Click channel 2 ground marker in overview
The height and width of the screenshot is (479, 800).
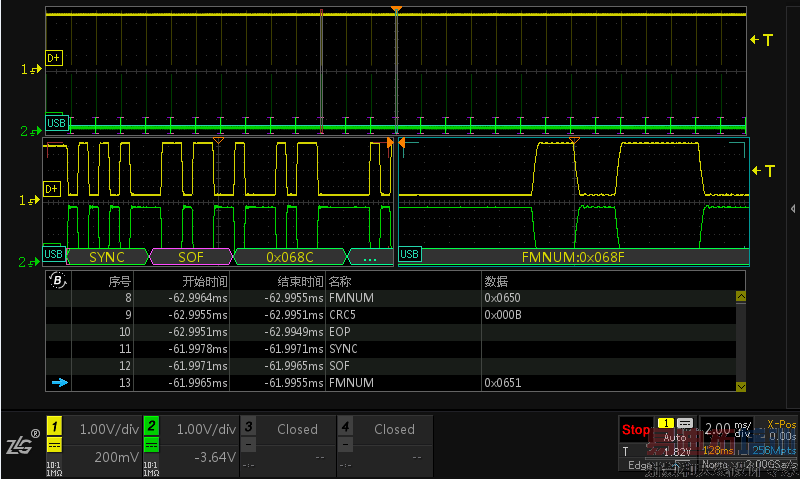click(x=31, y=132)
